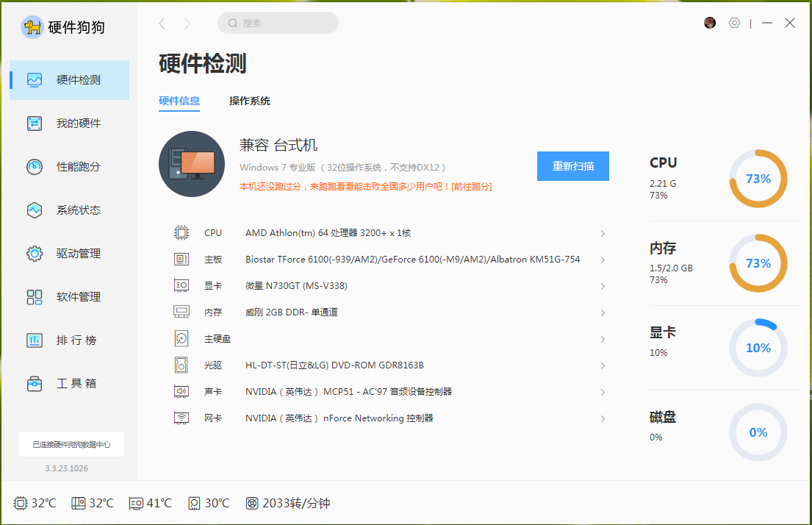Click 2033转/分钟 fan speed value

(x=296, y=503)
